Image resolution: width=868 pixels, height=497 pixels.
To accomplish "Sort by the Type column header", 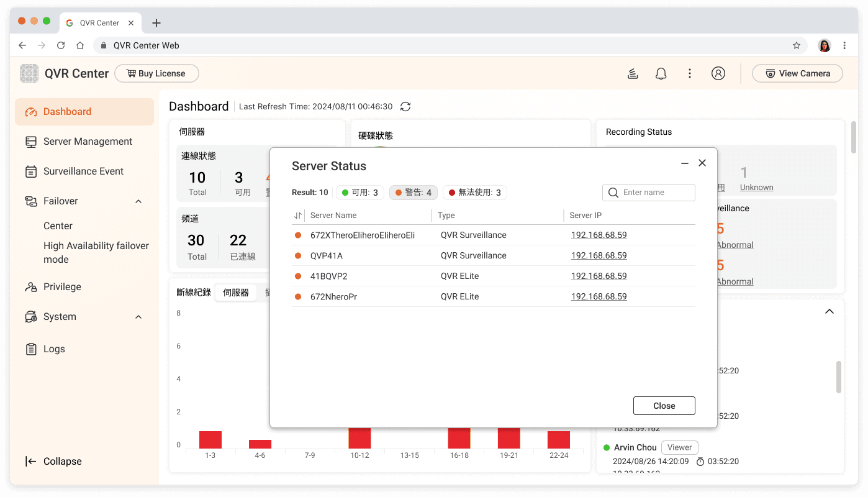I will pyautogui.click(x=446, y=216).
